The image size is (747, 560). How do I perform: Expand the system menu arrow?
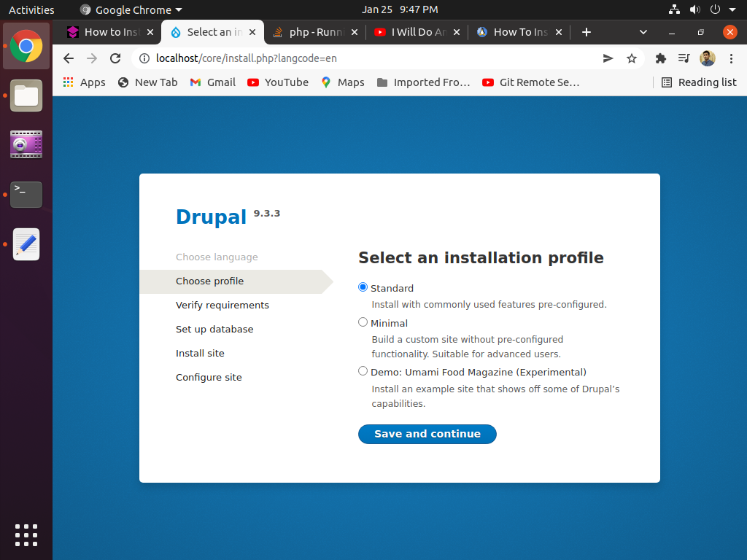[732, 9]
